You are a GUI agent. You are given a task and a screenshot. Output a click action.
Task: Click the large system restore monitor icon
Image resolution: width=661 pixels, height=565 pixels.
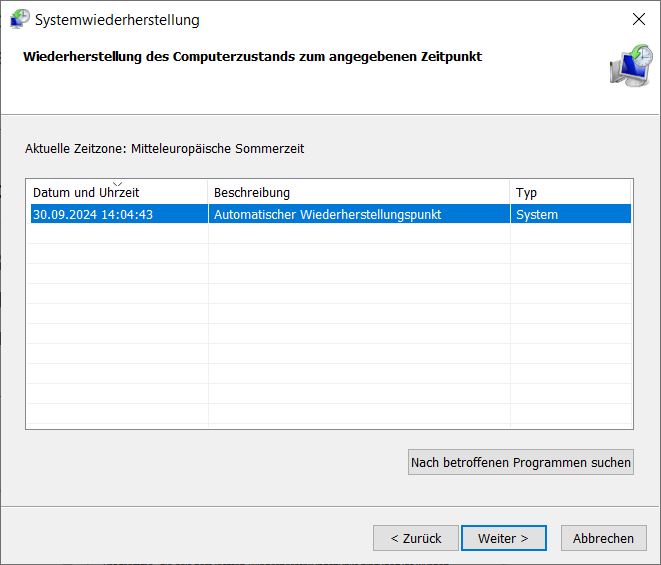[x=631, y=65]
